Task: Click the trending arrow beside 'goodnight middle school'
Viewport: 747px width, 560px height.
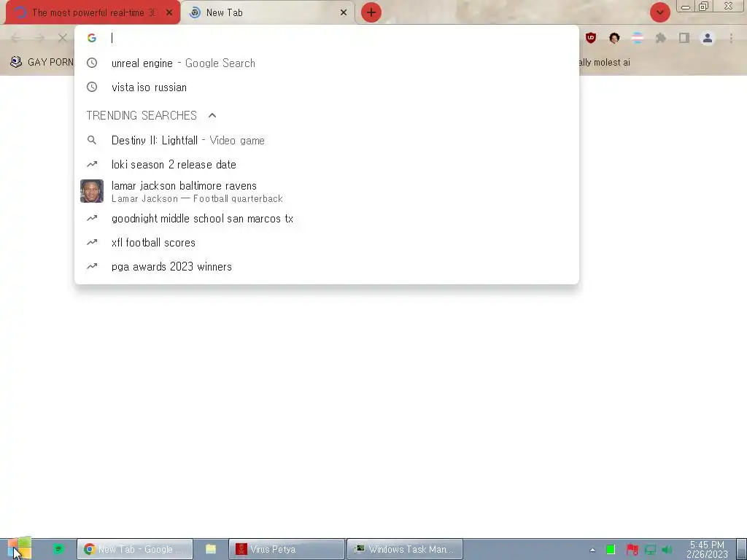Action: tap(92, 219)
